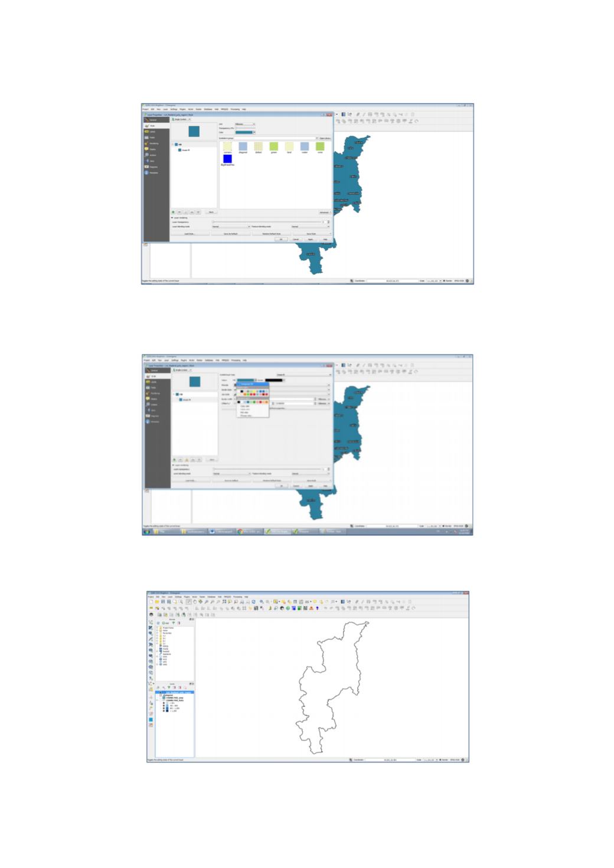Image resolution: width=614 pixels, height=868 pixels.
Task: Select the solid blue symbol swatch in the library
Action: click(x=227, y=159)
